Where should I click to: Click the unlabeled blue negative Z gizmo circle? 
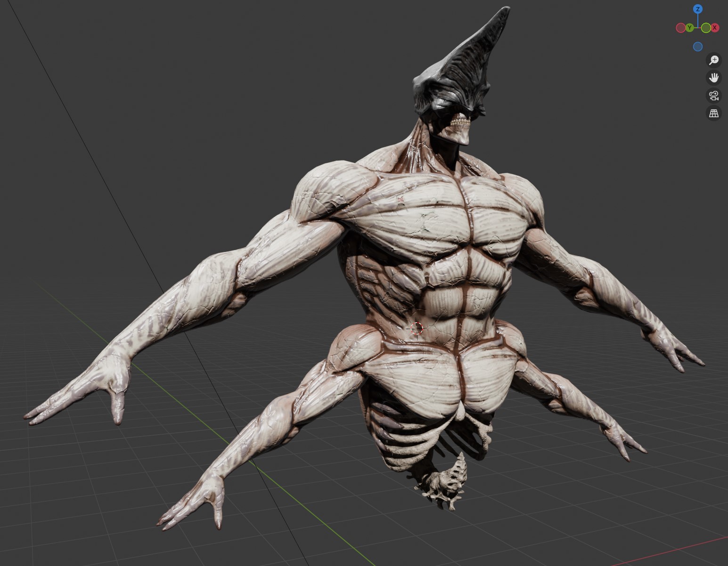click(698, 47)
